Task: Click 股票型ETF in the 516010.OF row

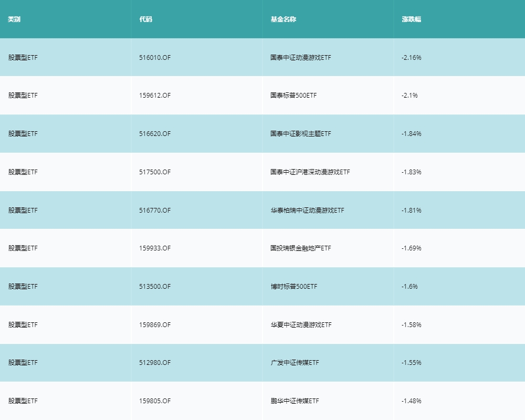Action: [x=23, y=58]
